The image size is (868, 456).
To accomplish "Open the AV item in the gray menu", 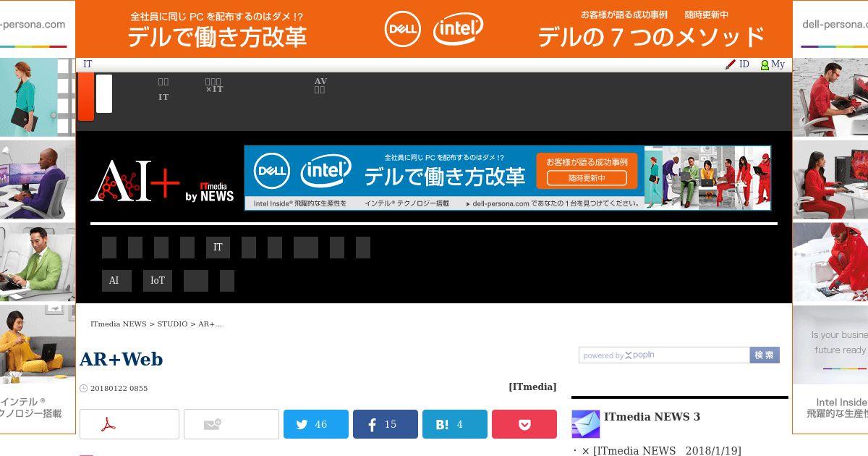I will click(320, 85).
